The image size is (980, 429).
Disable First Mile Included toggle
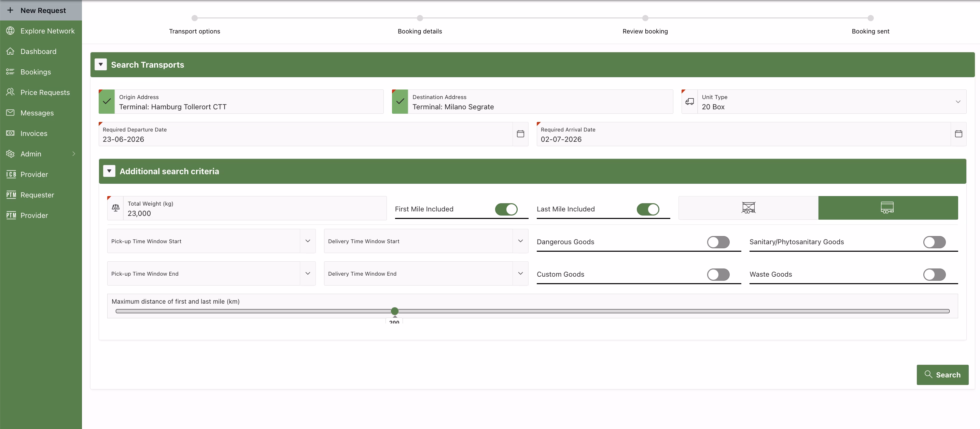506,209
